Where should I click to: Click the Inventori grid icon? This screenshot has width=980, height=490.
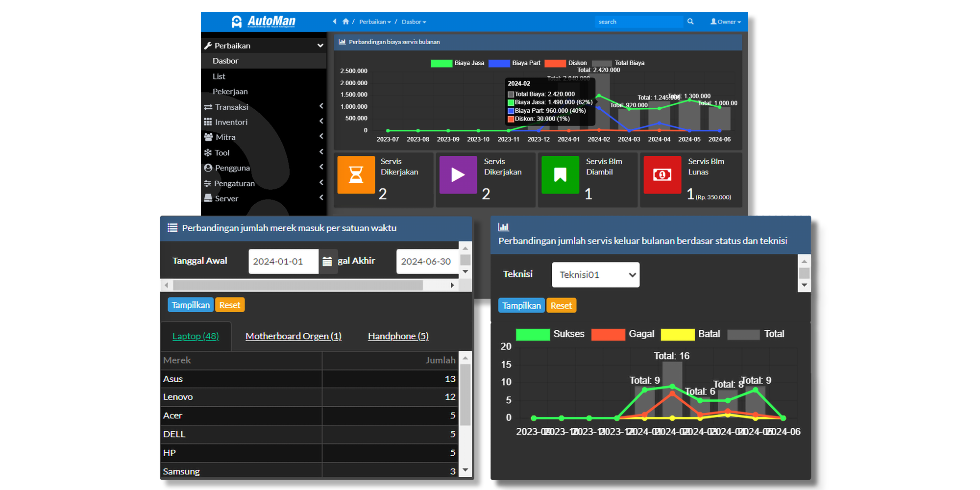pyautogui.click(x=208, y=122)
